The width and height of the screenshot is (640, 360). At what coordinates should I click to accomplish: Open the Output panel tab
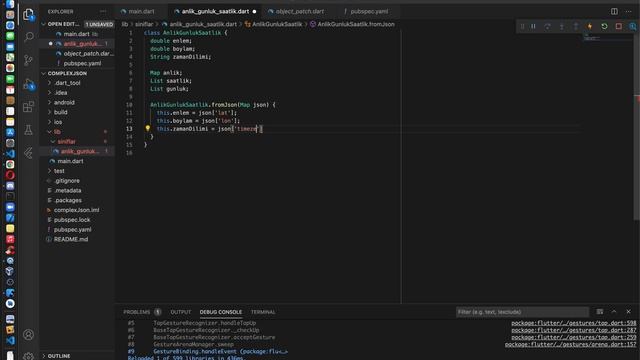pos(181,312)
